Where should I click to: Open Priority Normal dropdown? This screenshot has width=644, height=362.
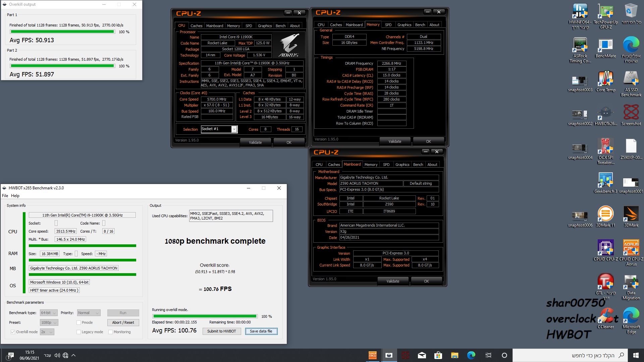coord(89,313)
